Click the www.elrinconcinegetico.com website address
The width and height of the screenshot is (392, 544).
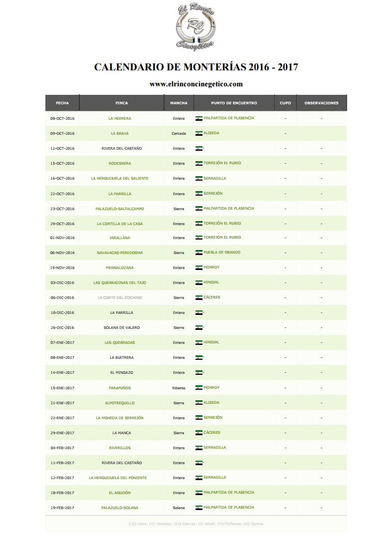click(196, 84)
